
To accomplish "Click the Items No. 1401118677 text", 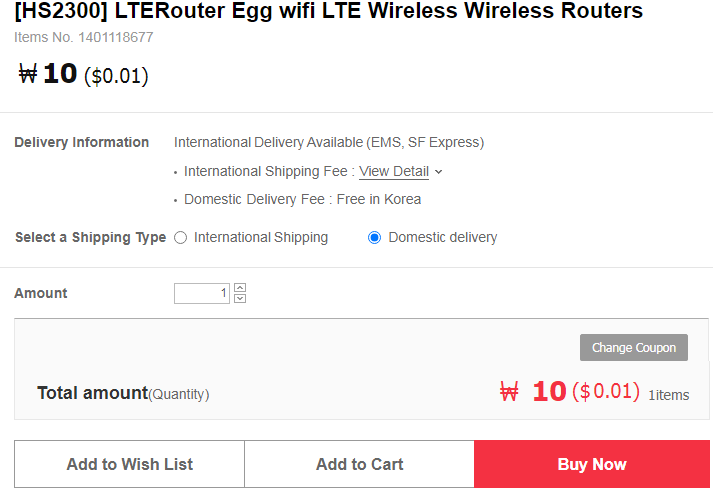I will (x=84, y=37).
